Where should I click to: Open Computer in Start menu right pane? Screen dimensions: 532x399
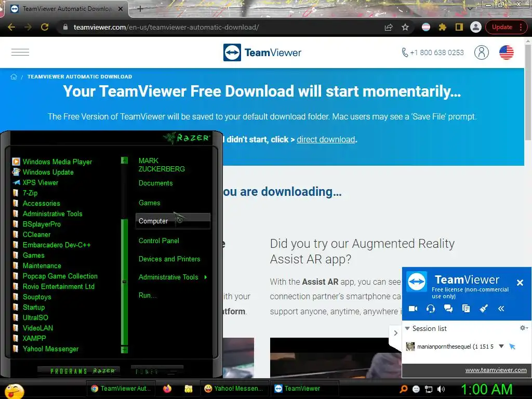point(172,221)
